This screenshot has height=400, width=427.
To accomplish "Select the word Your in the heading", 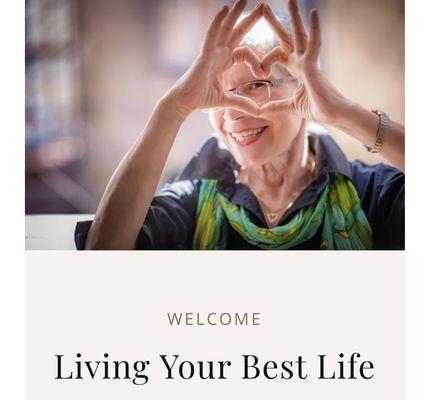I will click(196, 366).
